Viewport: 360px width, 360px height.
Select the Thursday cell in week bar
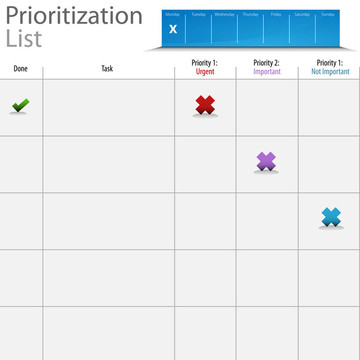point(250,28)
